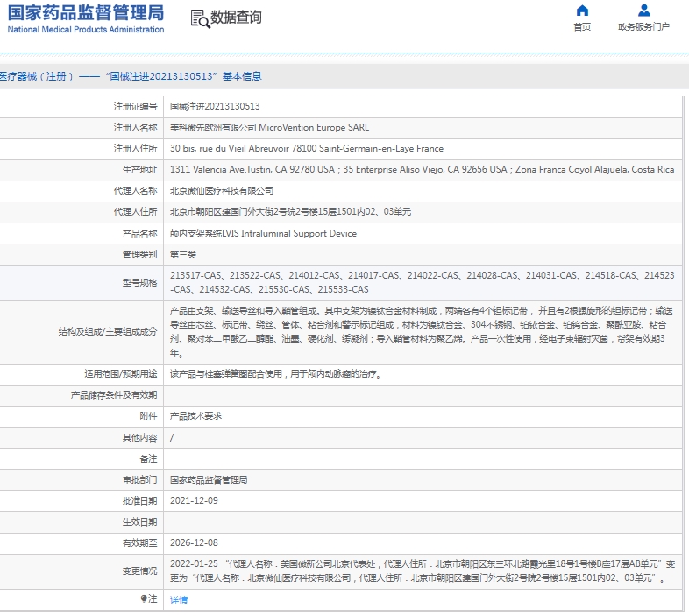Screen dimensions: 689x616
Task: Click the 首页 text label
Action: 582,27
